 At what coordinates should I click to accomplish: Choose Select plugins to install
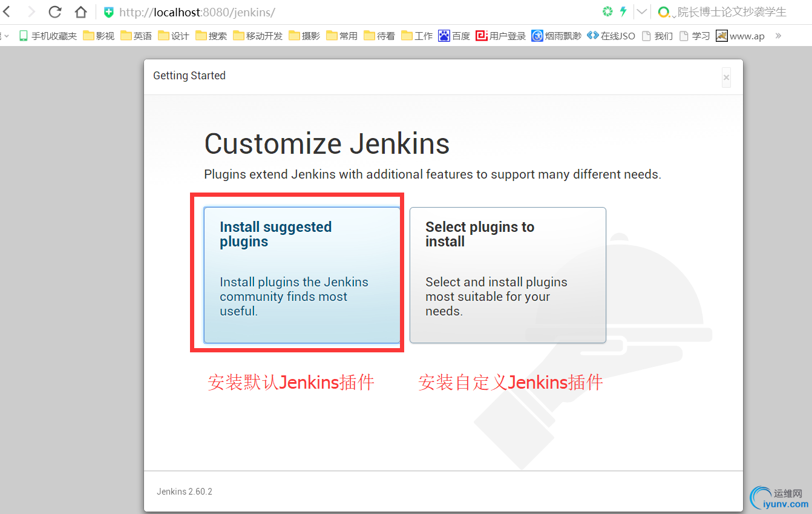pyautogui.click(x=508, y=275)
